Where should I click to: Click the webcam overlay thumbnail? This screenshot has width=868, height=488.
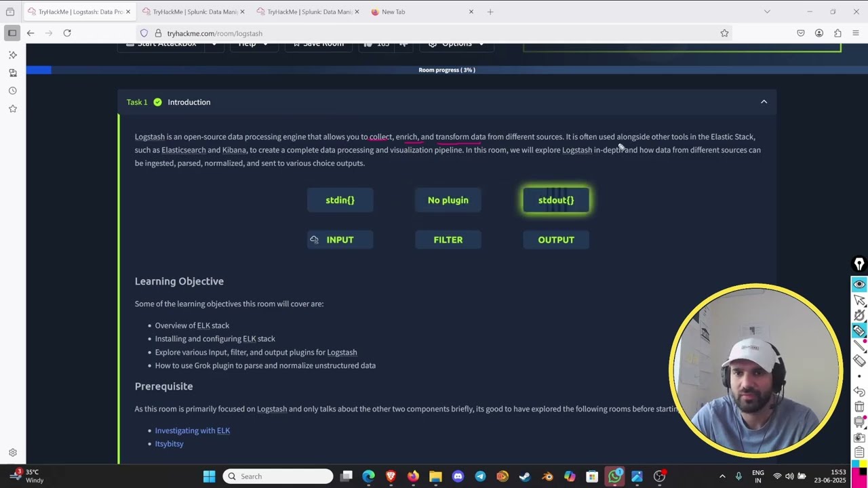point(755,370)
